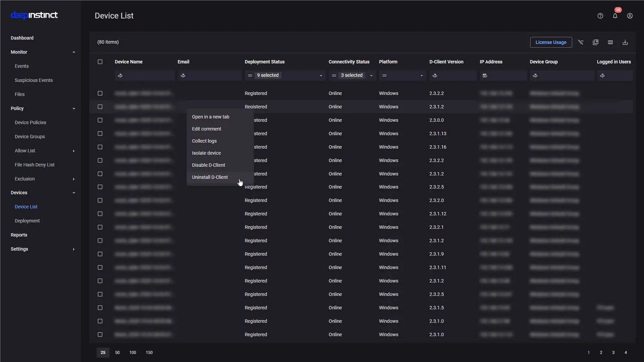This screenshot has height=362, width=644.
Task: Open Dashboard from the sidebar
Action: tap(22, 38)
